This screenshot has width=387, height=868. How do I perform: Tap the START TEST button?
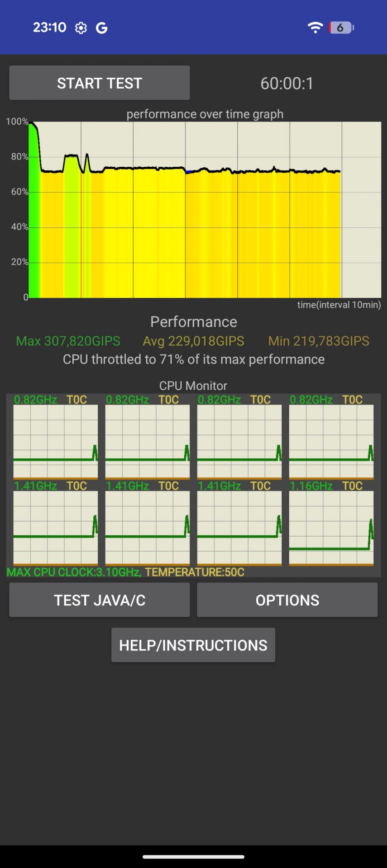click(100, 83)
